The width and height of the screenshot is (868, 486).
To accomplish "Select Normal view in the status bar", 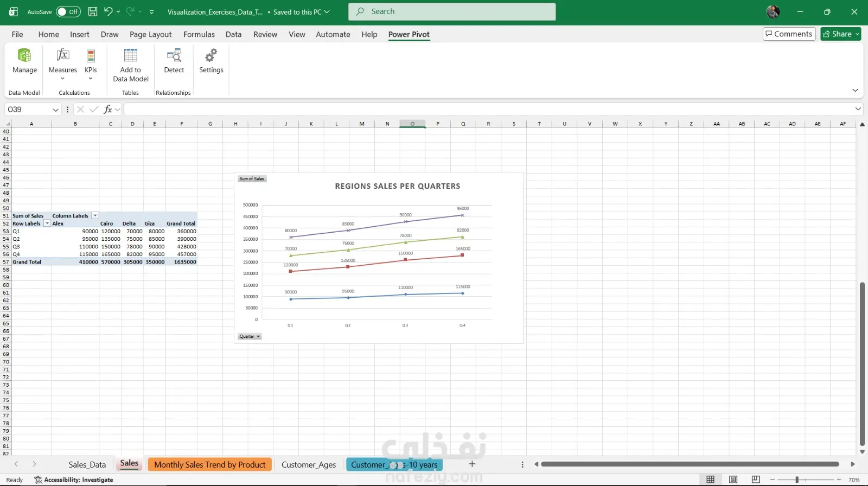I will pos(710,479).
